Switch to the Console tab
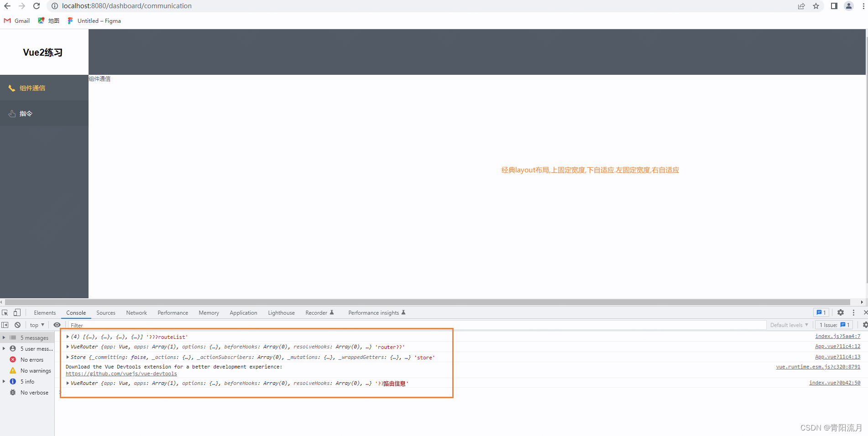868x436 pixels. tap(76, 313)
